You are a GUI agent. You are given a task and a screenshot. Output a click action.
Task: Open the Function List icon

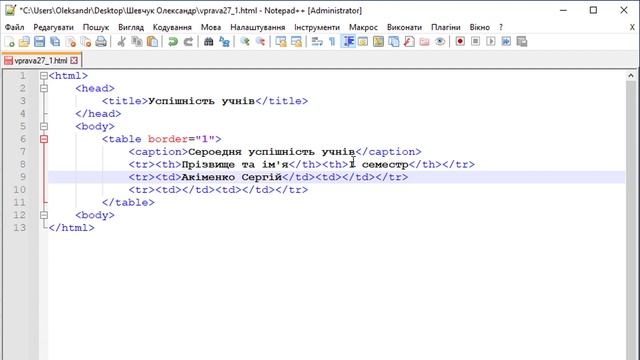409,42
